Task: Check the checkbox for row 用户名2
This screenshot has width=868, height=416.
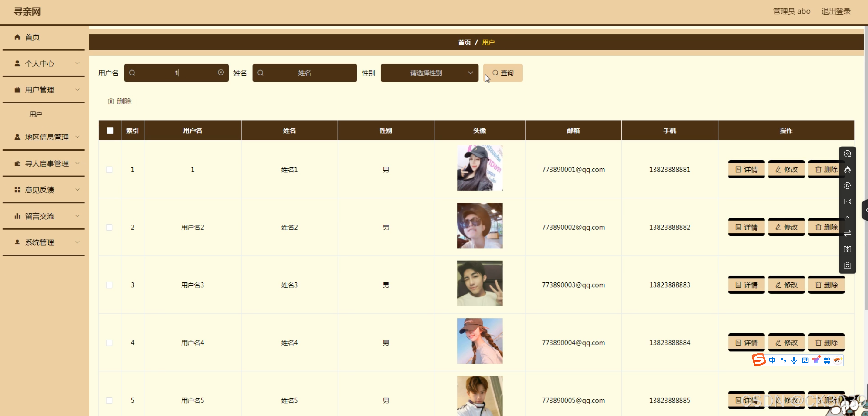Action: pos(109,227)
